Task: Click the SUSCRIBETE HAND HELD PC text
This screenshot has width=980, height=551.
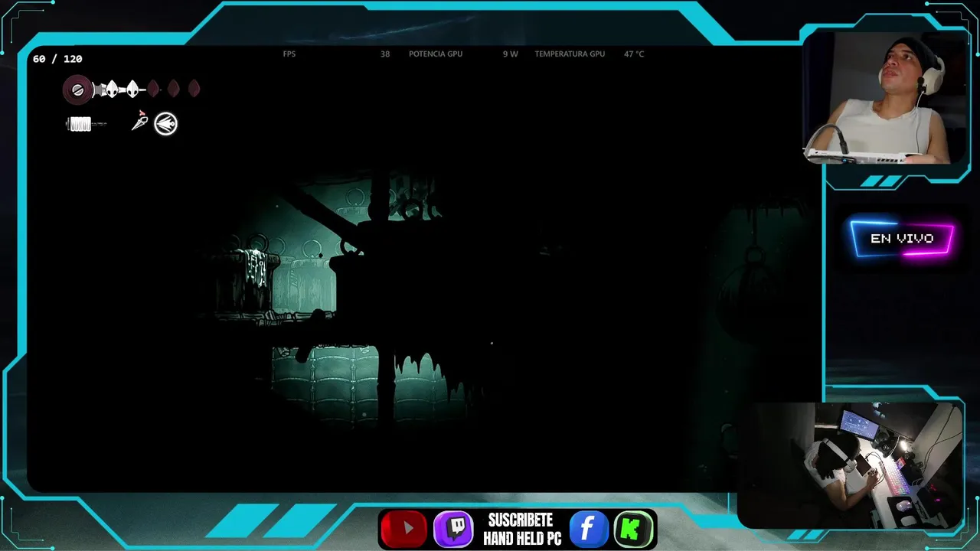Action: point(522,530)
